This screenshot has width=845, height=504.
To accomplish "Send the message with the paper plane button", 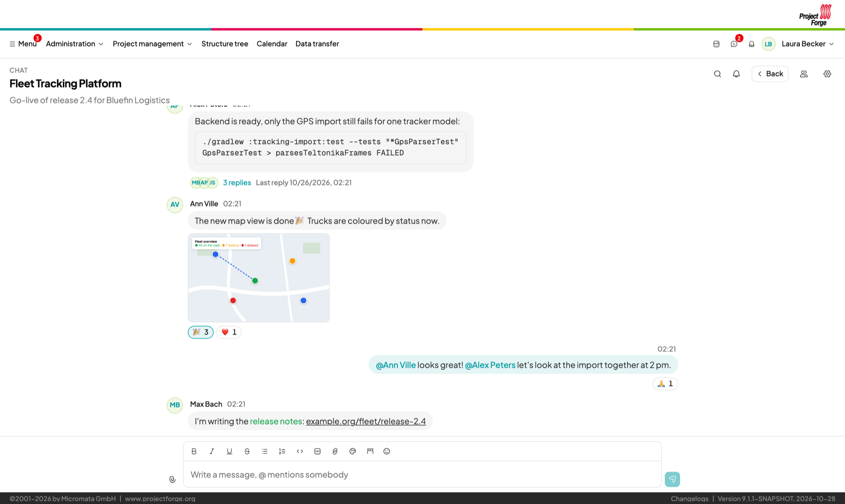I will coord(672,479).
